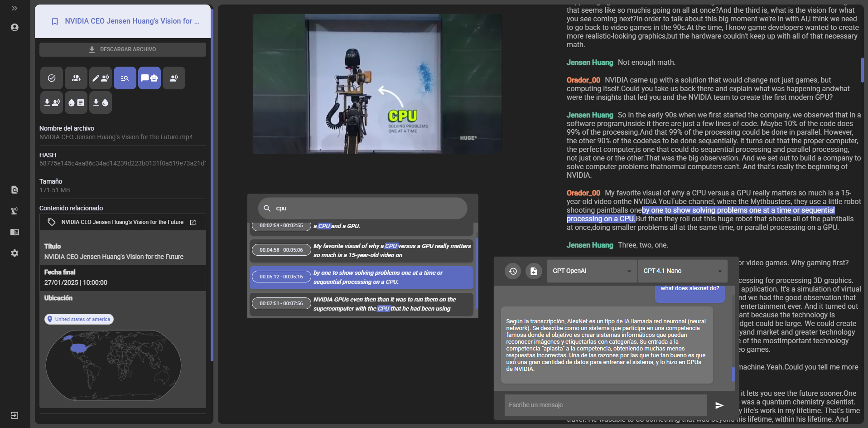868x428 pixels.
Task: Select the 00:04:58 - 00:05:06 search result
Action: [362, 251]
